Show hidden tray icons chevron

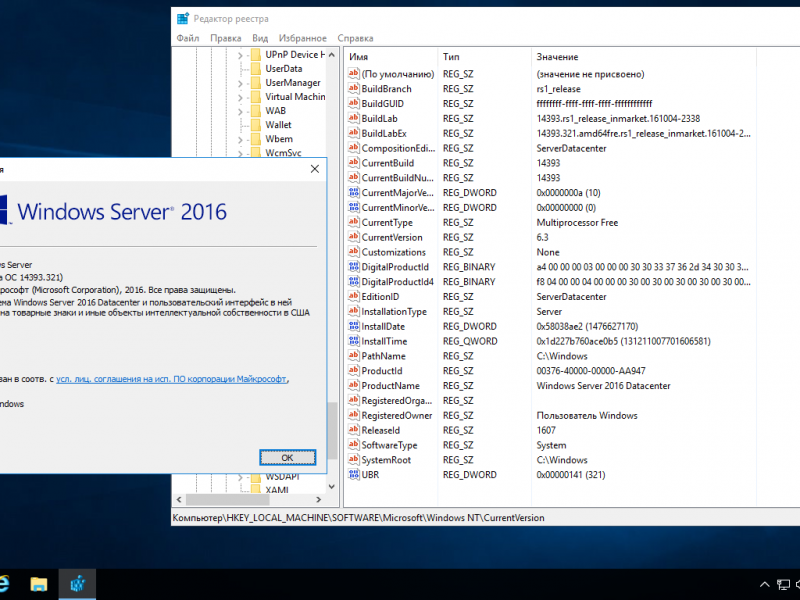[764, 585]
